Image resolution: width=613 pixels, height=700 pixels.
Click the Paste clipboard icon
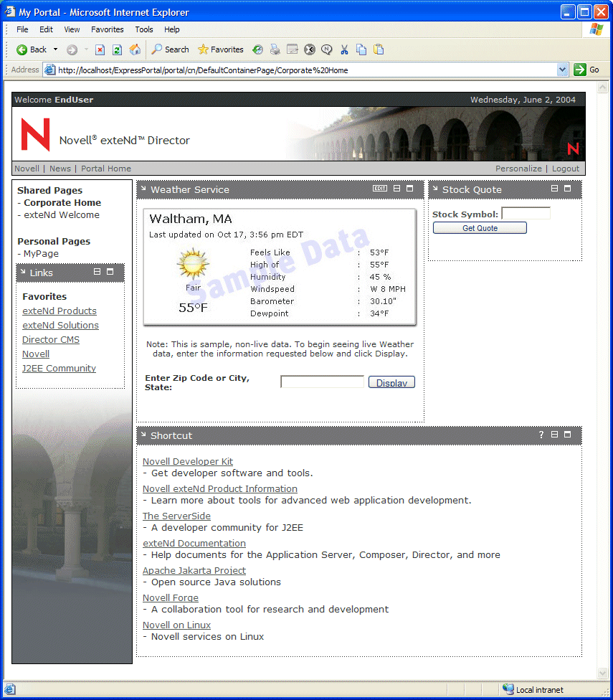[379, 49]
